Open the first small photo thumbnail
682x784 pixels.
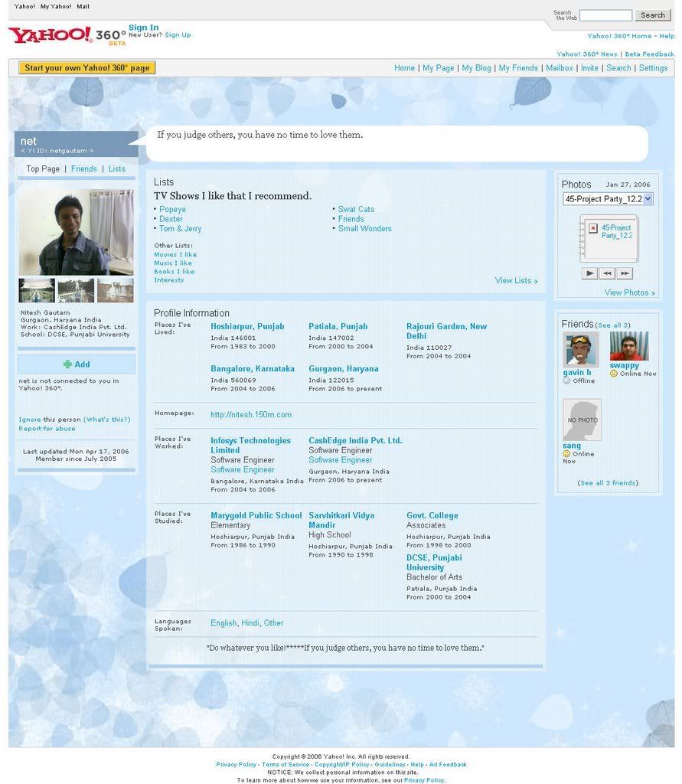[x=37, y=290]
